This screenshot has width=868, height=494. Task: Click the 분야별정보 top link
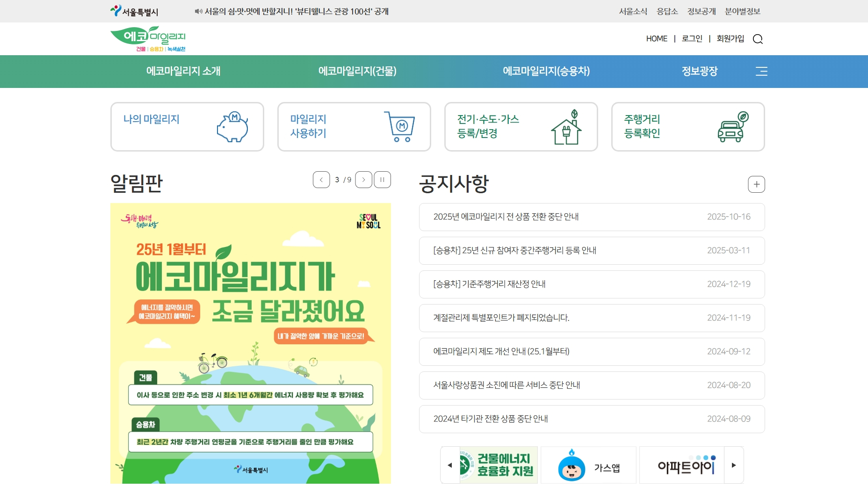[x=743, y=11]
